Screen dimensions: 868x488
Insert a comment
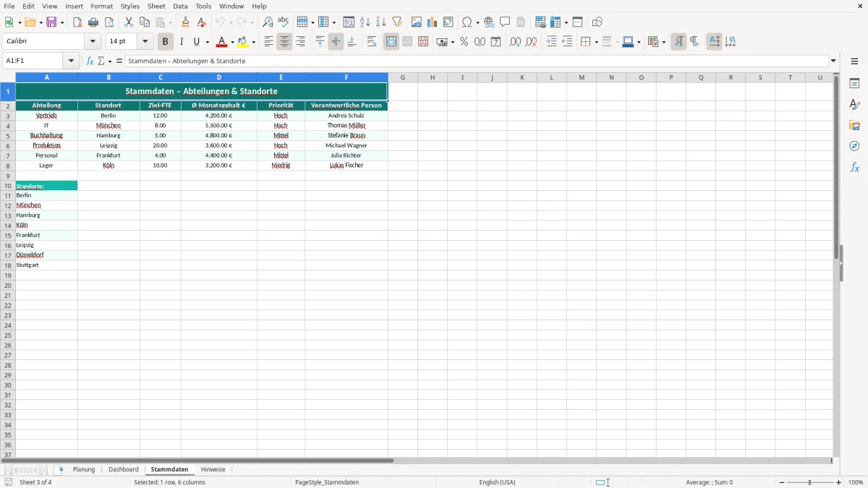[x=505, y=22]
